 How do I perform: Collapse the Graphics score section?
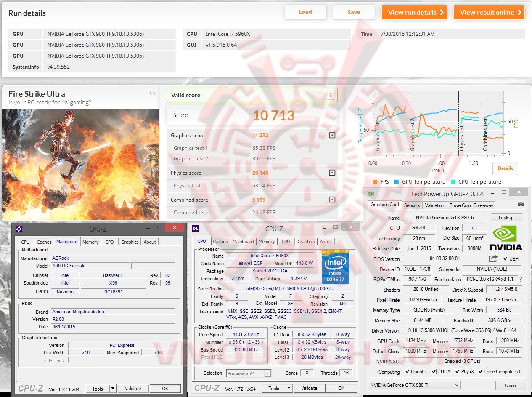pos(332,135)
